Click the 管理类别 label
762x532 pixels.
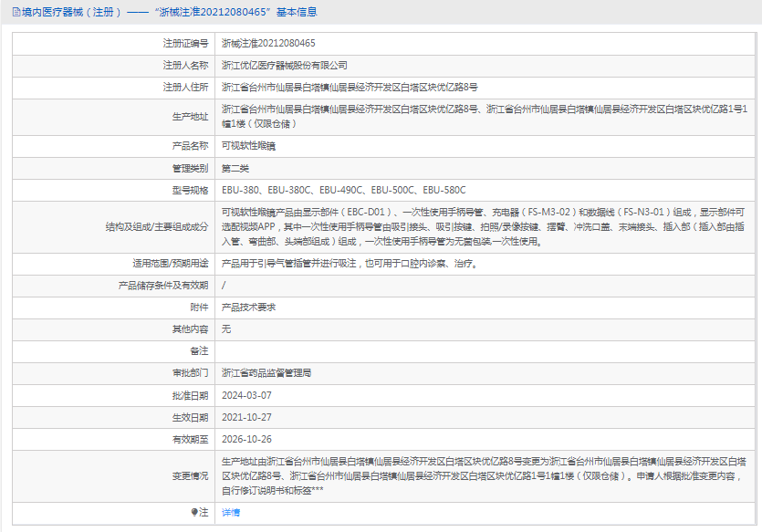pyautogui.click(x=190, y=168)
